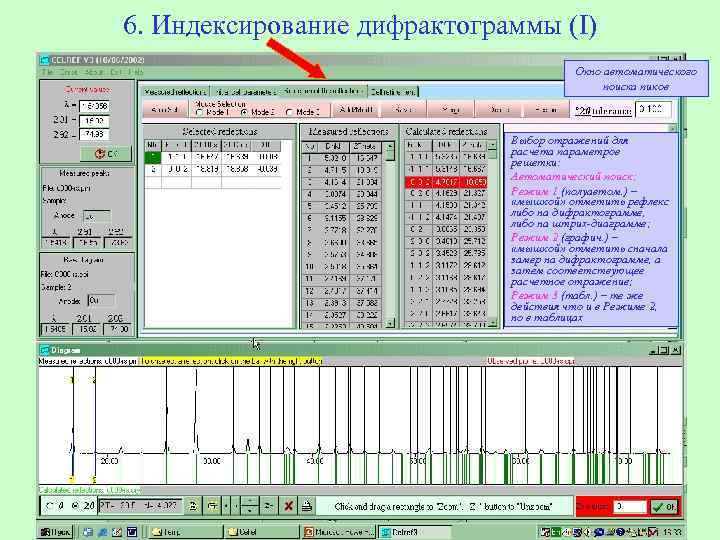This screenshot has width=720, height=540.
Task: Select the Mode 1 radio button
Action: tap(199, 112)
